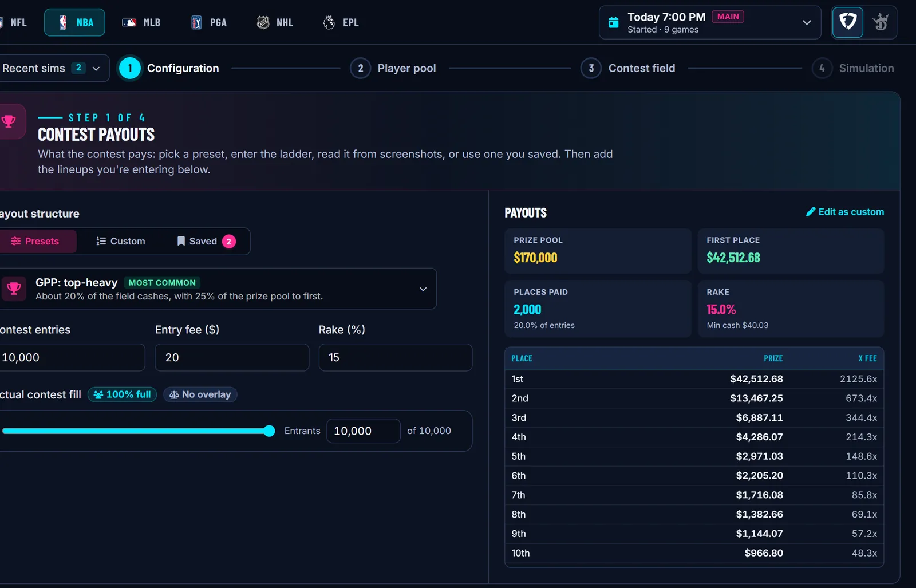Go to the Player pool step

(393, 68)
